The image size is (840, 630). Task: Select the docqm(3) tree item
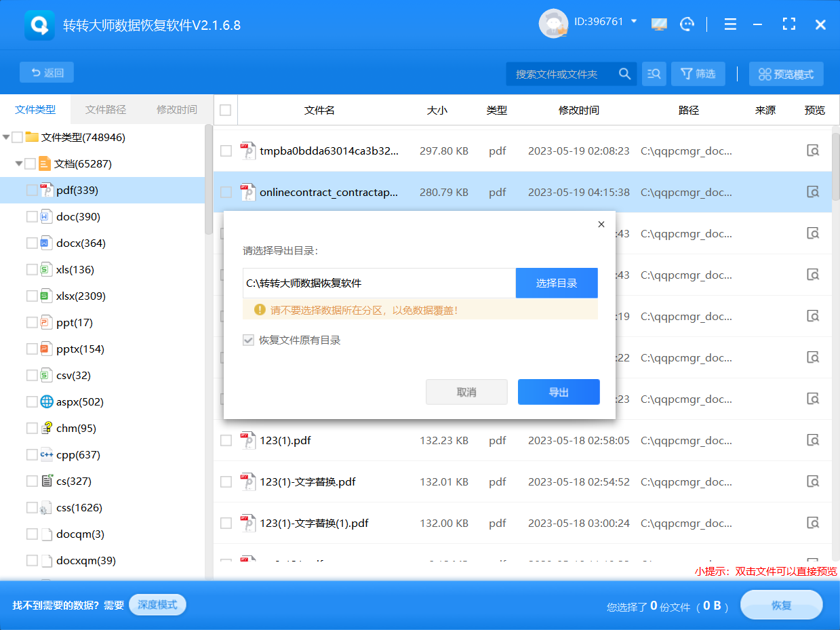tap(80, 534)
